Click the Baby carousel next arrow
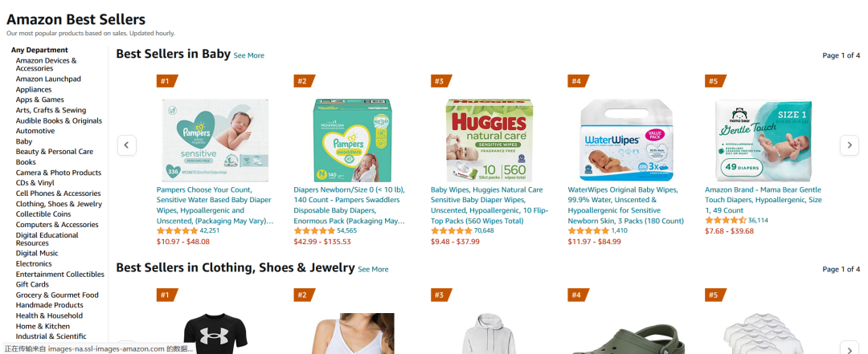This screenshot has width=868, height=354. (x=850, y=145)
